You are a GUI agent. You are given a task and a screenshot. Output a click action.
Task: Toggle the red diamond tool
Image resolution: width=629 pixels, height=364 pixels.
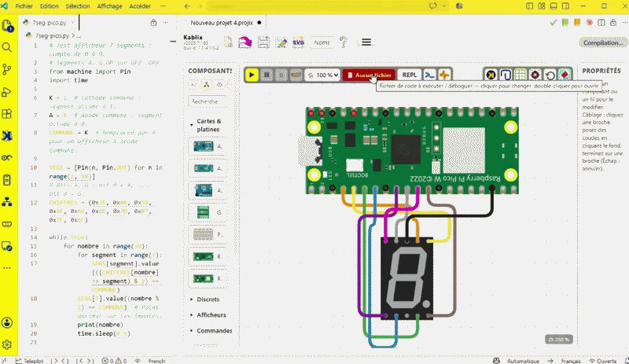pos(565,75)
